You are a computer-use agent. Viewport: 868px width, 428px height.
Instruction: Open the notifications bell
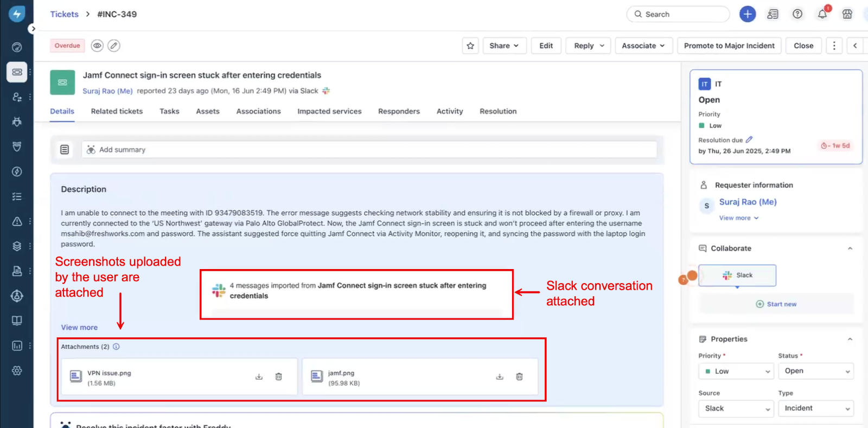(822, 14)
